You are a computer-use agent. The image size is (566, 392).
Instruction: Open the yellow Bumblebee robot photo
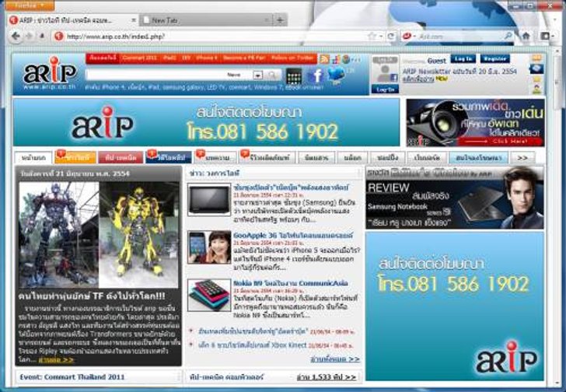tap(139, 235)
